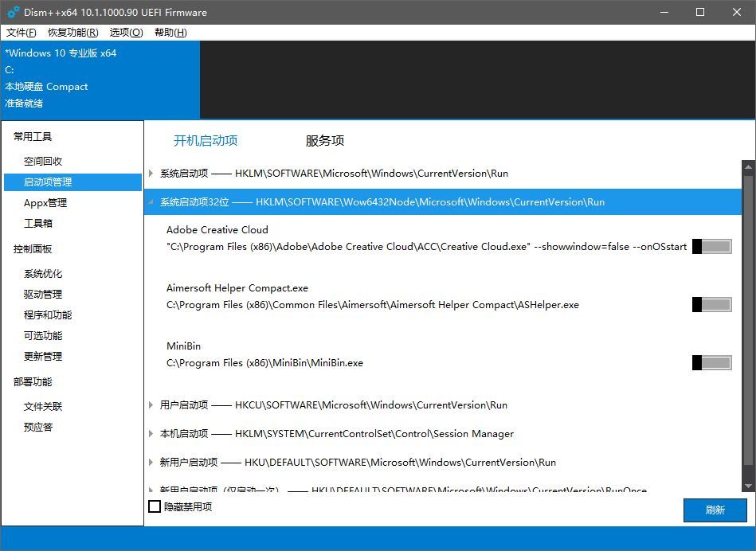Select 启动项管理 in the sidebar
The image size is (756, 551).
[x=72, y=182]
